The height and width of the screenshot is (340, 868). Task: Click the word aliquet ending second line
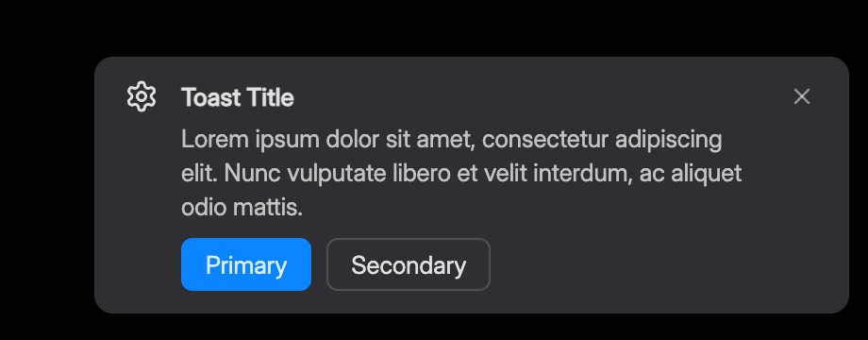tap(706, 175)
